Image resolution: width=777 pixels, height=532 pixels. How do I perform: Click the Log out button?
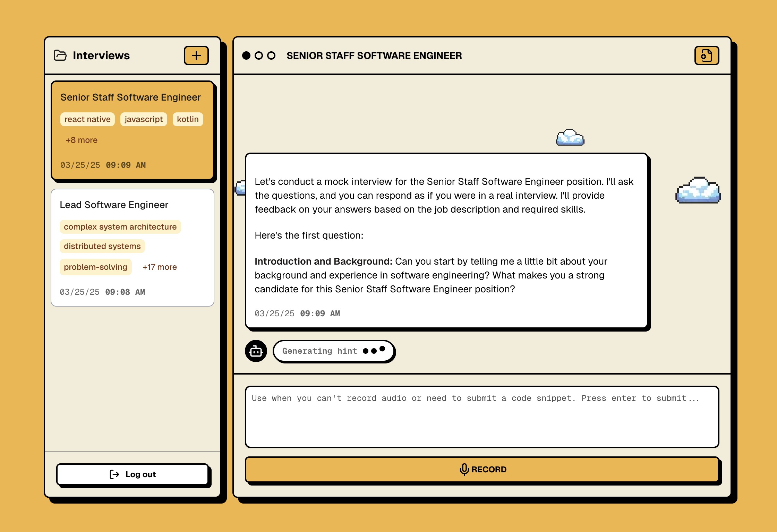click(133, 474)
